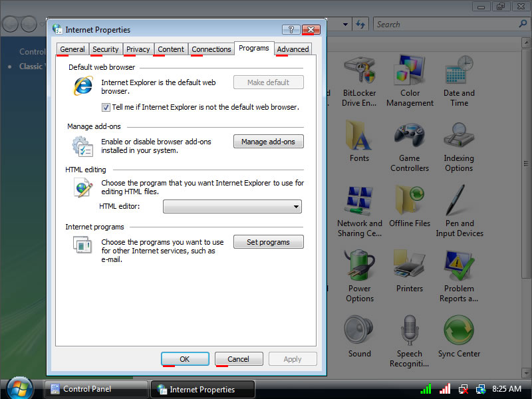
Task: Click the refresh button beside the search box
Action: tap(360, 25)
